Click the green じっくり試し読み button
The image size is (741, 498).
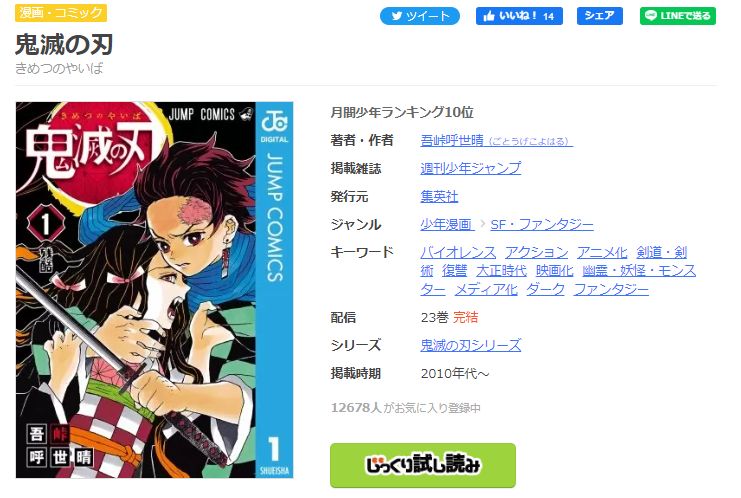point(423,465)
